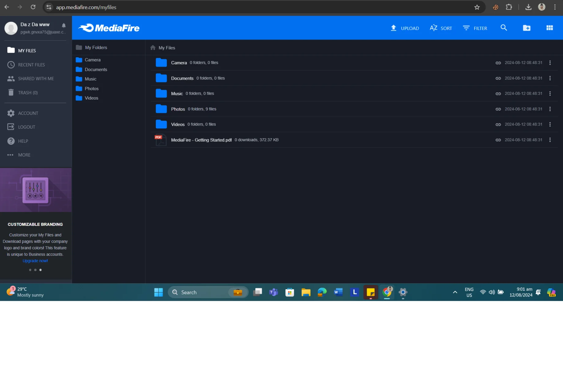
Task: Select Documents in My Folders tree
Action: pyautogui.click(x=91, y=70)
